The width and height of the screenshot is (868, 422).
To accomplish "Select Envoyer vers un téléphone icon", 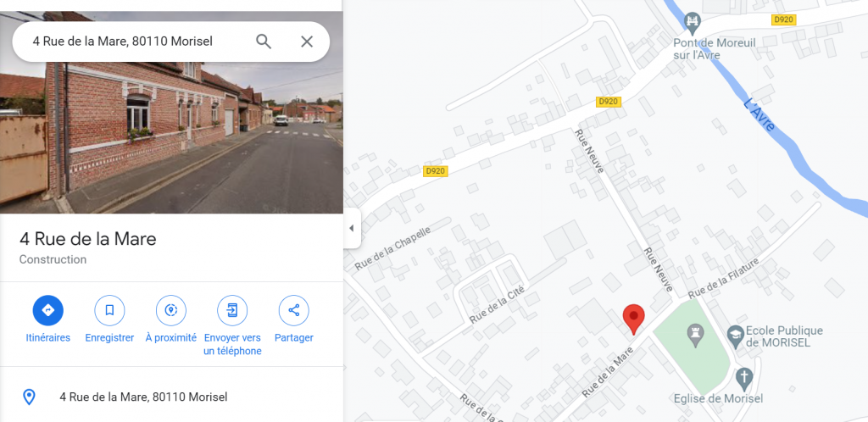I will [232, 311].
